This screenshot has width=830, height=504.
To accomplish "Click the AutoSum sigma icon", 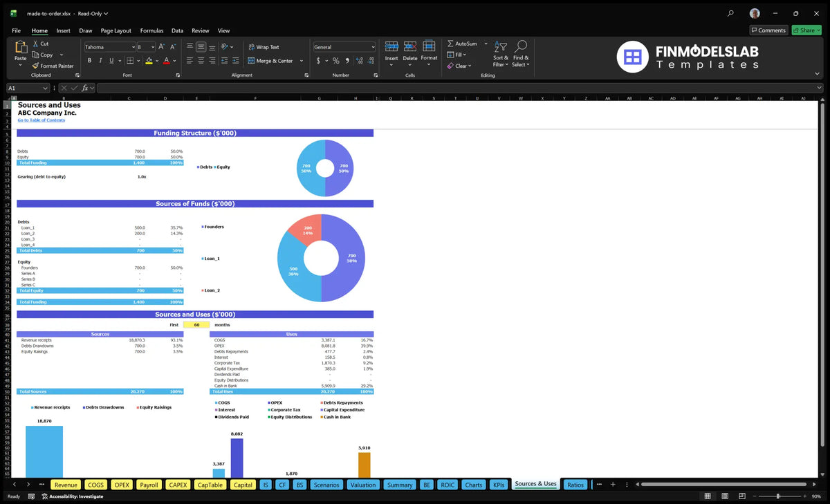I will pyautogui.click(x=450, y=44).
